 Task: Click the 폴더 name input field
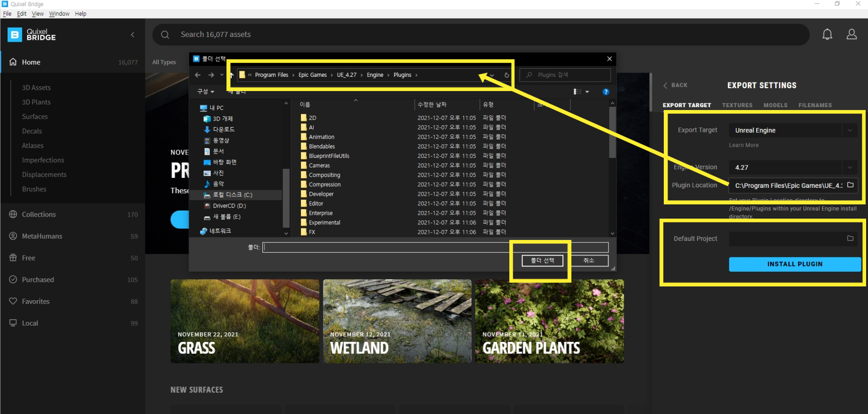point(435,247)
